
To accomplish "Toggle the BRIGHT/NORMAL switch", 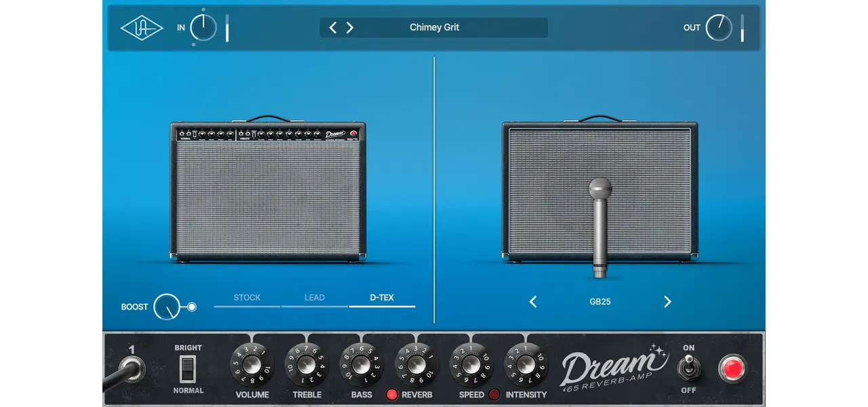I will pyautogui.click(x=188, y=369).
